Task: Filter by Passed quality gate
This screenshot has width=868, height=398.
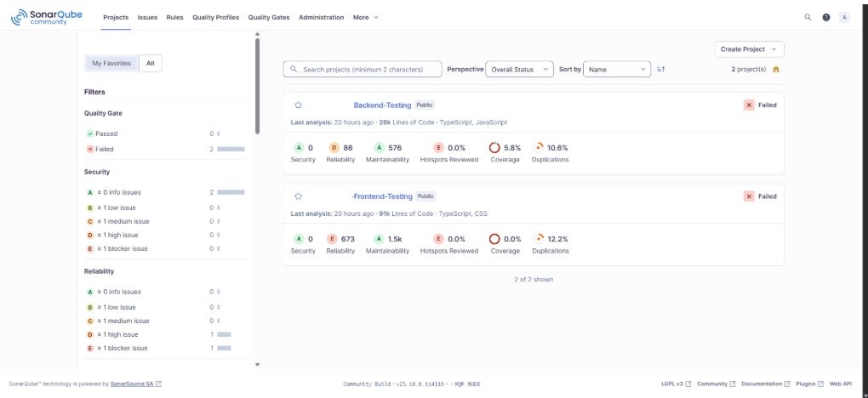Action: (x=164, y=134)
